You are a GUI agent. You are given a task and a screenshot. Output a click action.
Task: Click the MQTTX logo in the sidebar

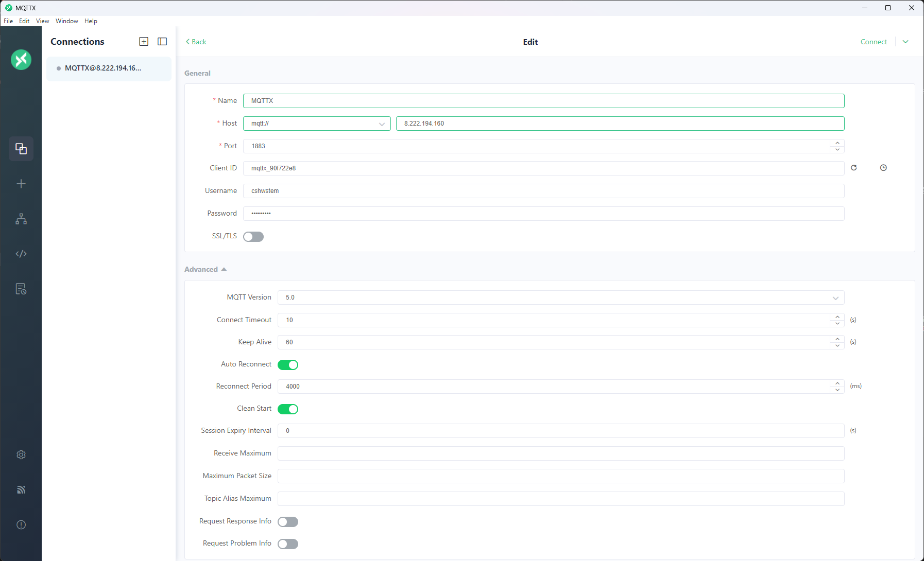pos(21,60)
